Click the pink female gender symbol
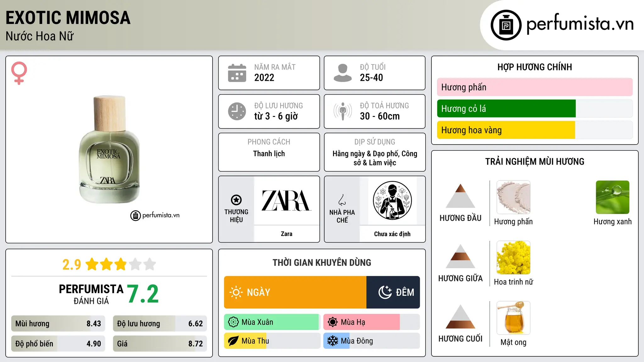The height and width of the screenshot is (362, 644). [x=19, y=73]
